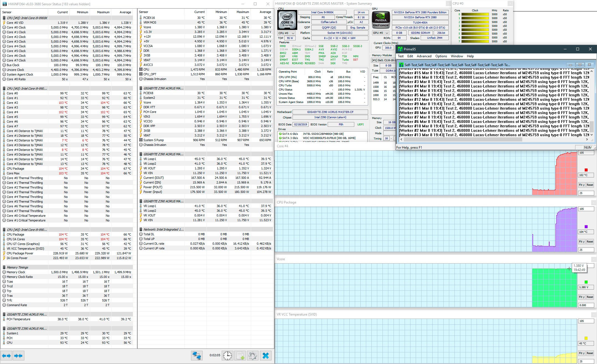Click Prime95 horizontal scrollbar right arrow
This screenshot has width=597, height=364.
click(x=587, y=140)
